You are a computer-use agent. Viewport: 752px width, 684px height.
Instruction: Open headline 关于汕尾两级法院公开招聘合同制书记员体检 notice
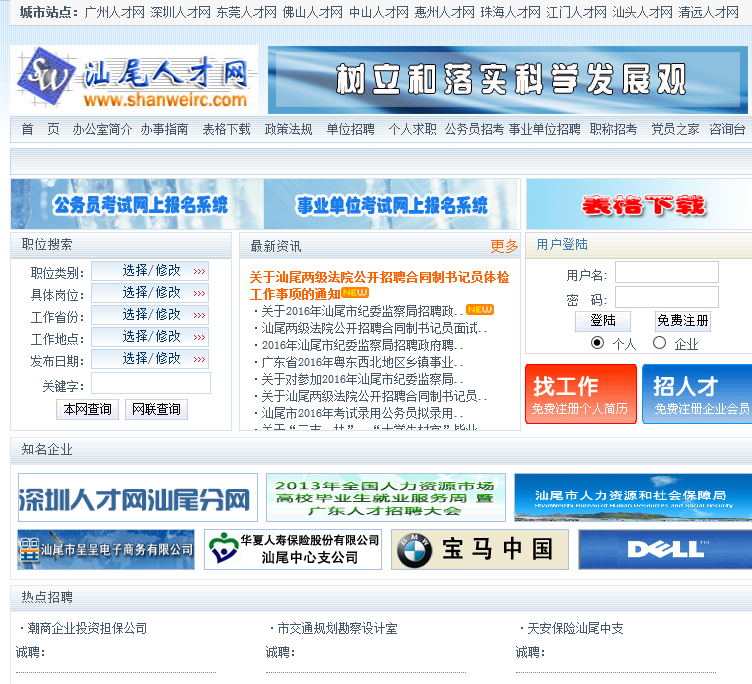(379, 285)
